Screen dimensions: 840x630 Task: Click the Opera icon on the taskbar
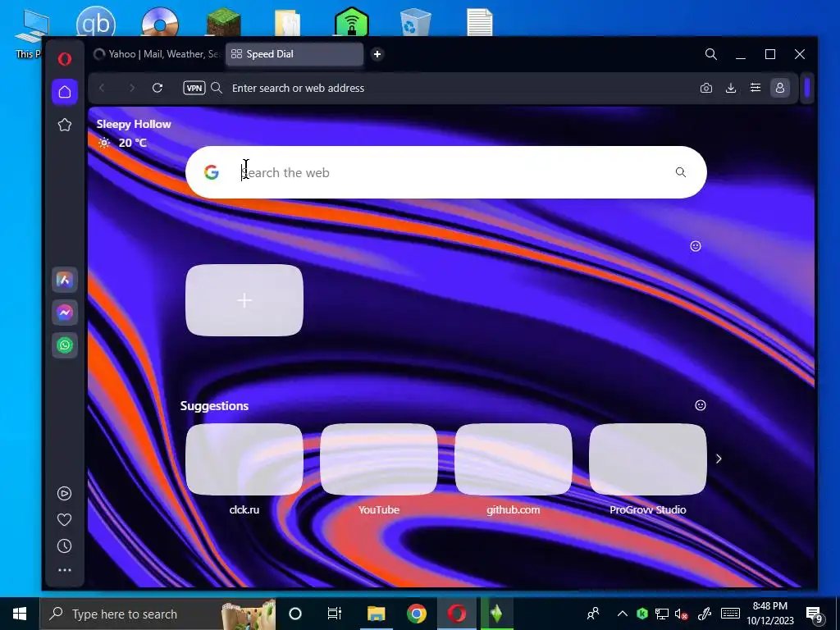[456, 614]
